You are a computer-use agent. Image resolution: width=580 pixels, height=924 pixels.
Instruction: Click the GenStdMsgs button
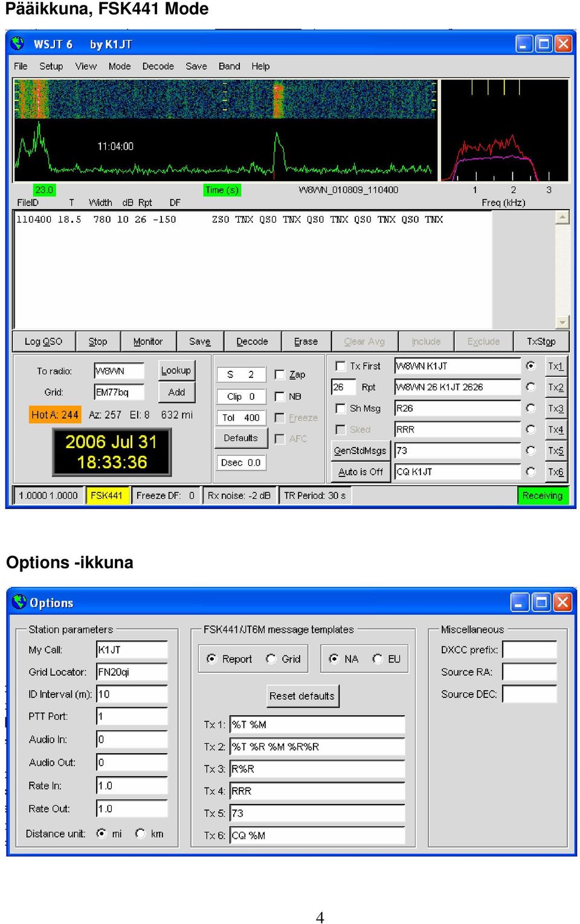[360, 451]
